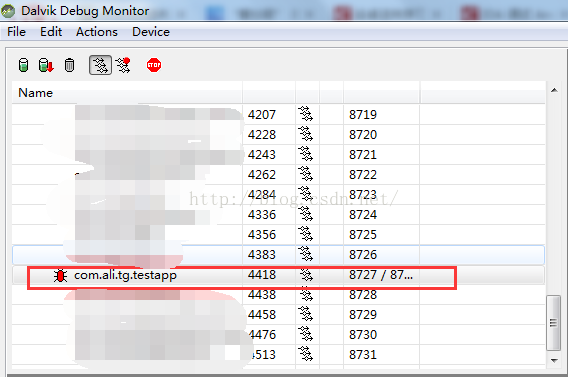
Task: Click the Cause GC trash icon
Action: (69, 65)
